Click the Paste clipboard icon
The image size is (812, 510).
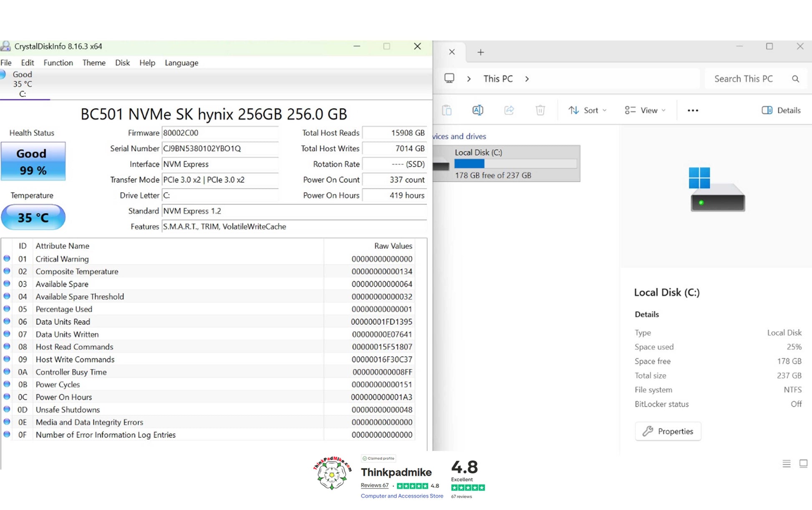pyautogui.click(x=447, y=110)
